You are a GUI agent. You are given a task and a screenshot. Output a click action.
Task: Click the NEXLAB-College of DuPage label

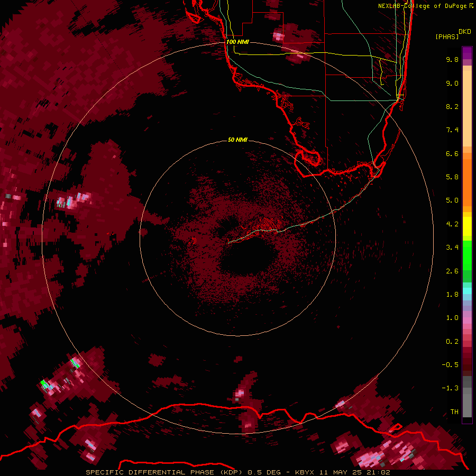click(423, 6)
